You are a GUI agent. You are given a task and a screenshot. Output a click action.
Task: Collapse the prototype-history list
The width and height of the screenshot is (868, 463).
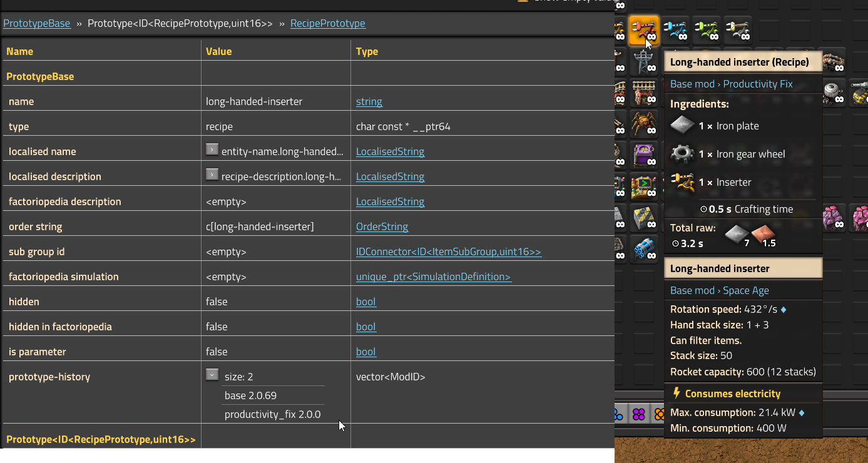coord(212,375)
